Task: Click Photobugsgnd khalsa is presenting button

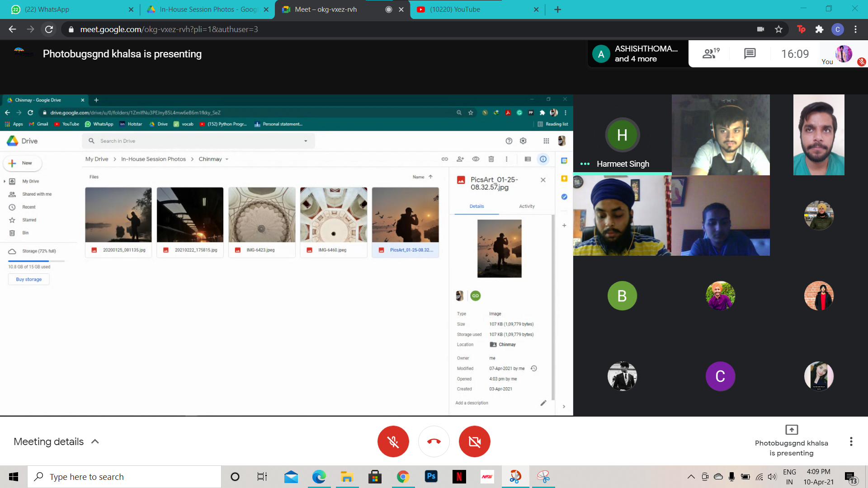Action: 791,441
